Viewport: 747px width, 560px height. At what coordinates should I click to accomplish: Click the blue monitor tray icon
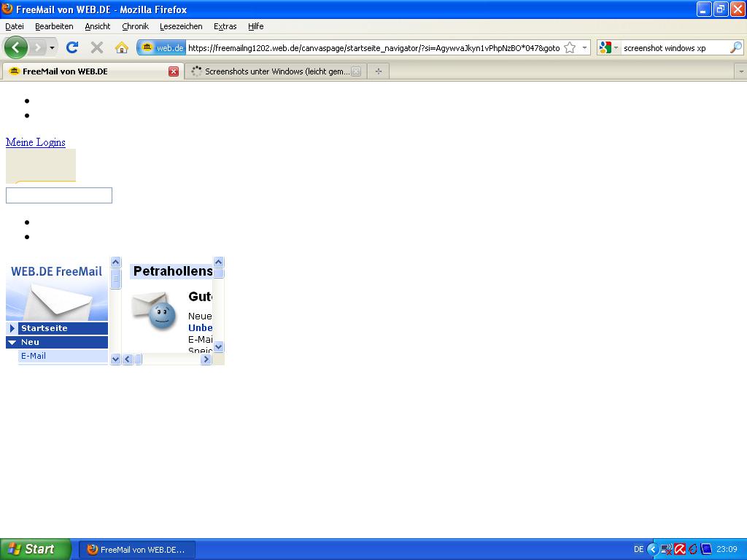pyautogui.click(x=706, y=549)
